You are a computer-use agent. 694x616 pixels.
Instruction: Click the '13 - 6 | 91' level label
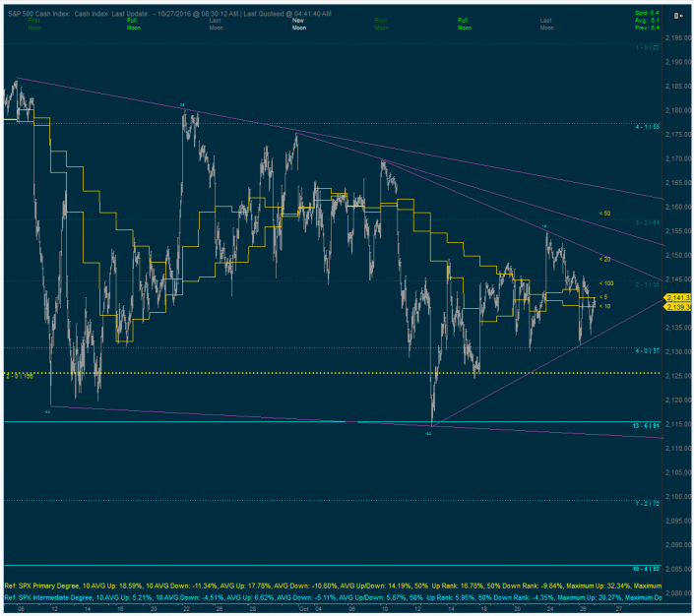[646, 426]
